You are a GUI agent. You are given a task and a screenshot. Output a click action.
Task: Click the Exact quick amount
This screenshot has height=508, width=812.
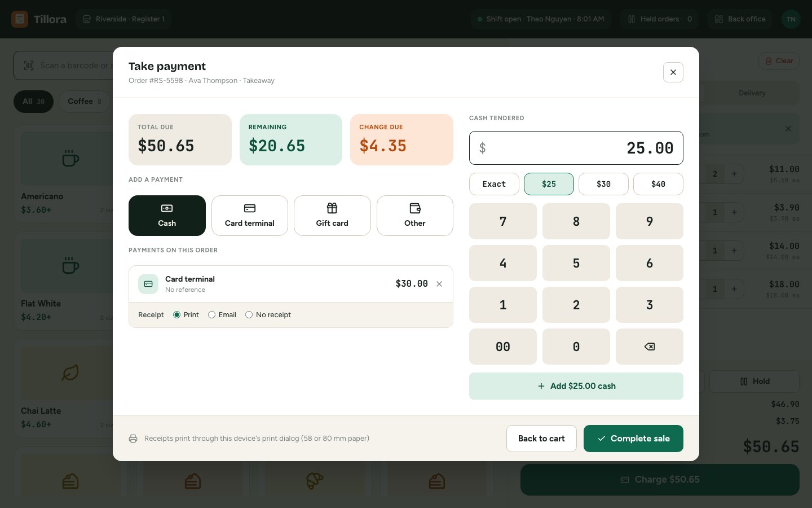[x=494, y=184]
